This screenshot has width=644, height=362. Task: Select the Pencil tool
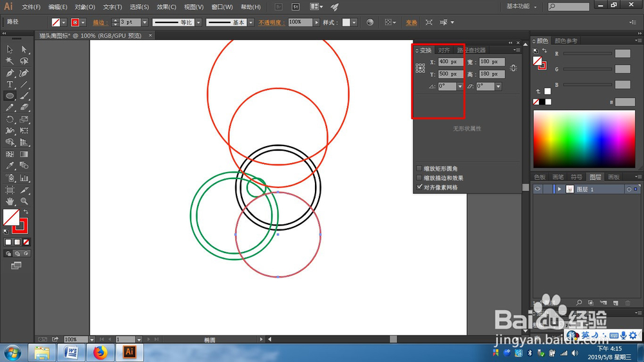[x=10, y=107]
